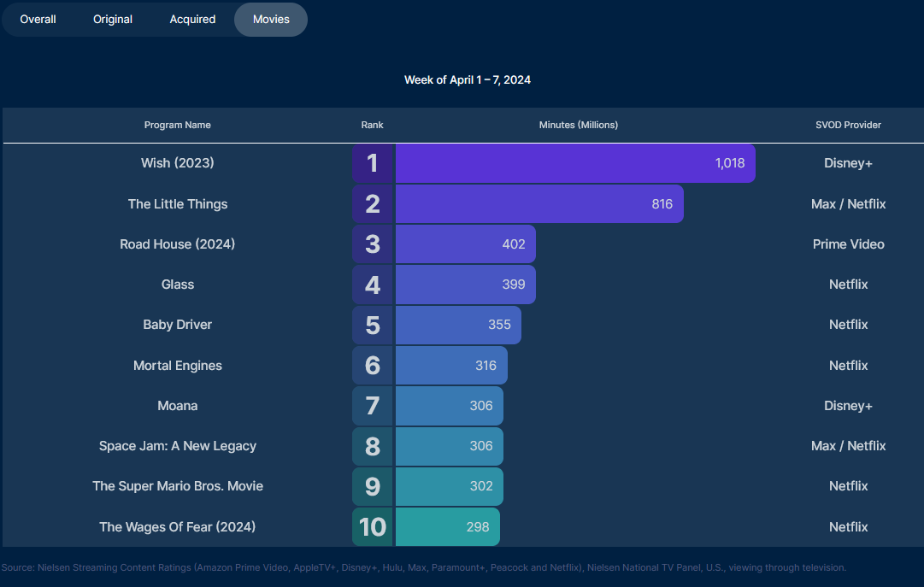
Task: Open the Acquired tab
Action: click(192, 19)
